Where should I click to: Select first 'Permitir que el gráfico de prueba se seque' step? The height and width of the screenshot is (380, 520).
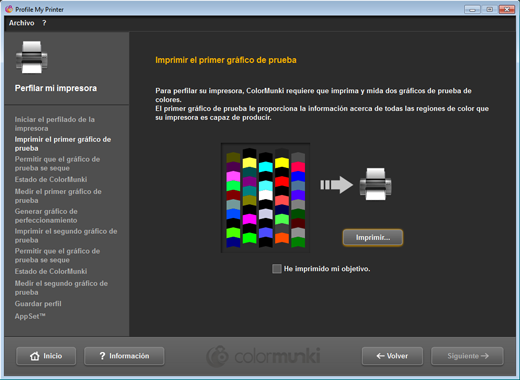(57, 164)
